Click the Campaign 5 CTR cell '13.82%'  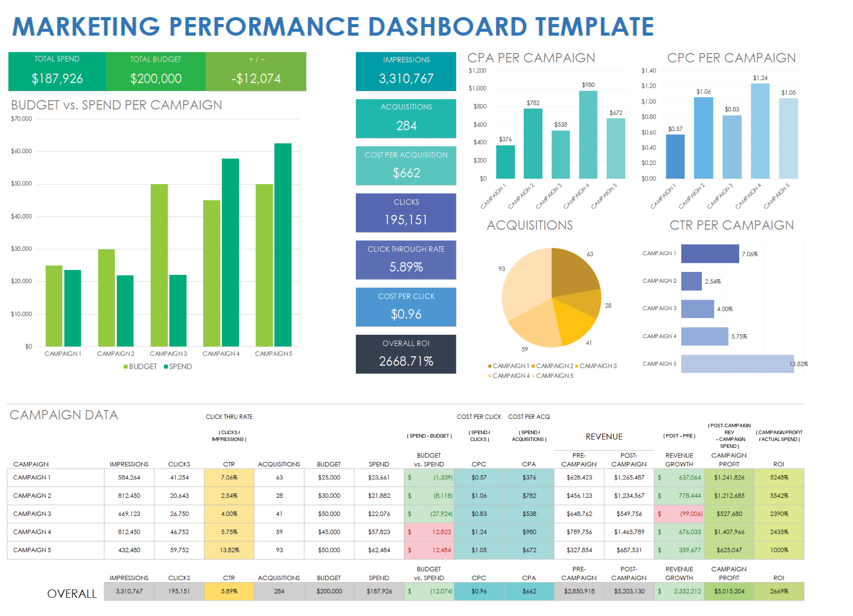pos(229,550)
